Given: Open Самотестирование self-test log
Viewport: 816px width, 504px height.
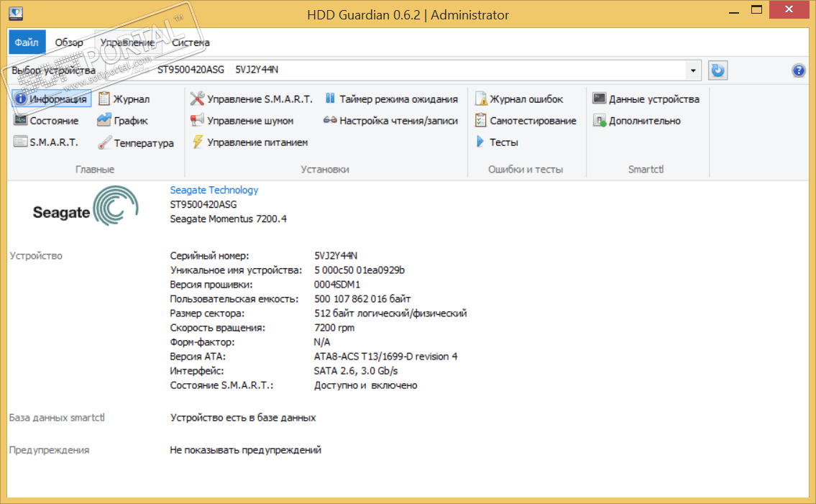Looking at the screenshot, I should (x=526, y=121).
